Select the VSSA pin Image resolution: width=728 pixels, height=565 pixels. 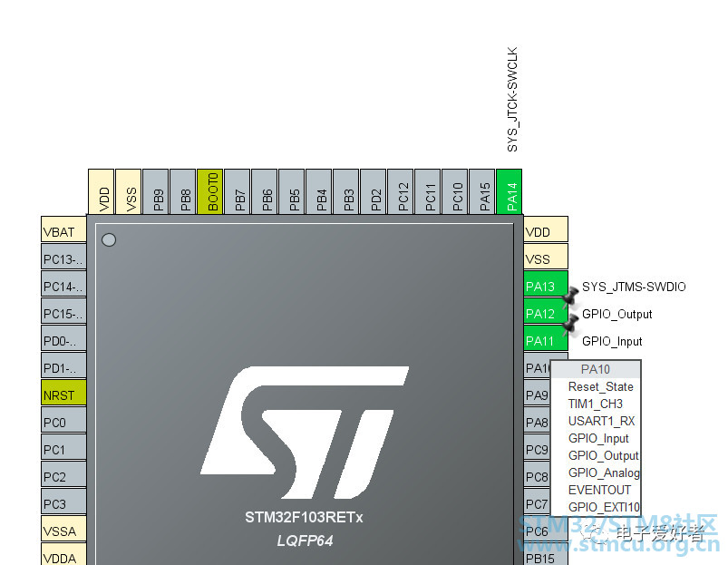coord(63,529)
